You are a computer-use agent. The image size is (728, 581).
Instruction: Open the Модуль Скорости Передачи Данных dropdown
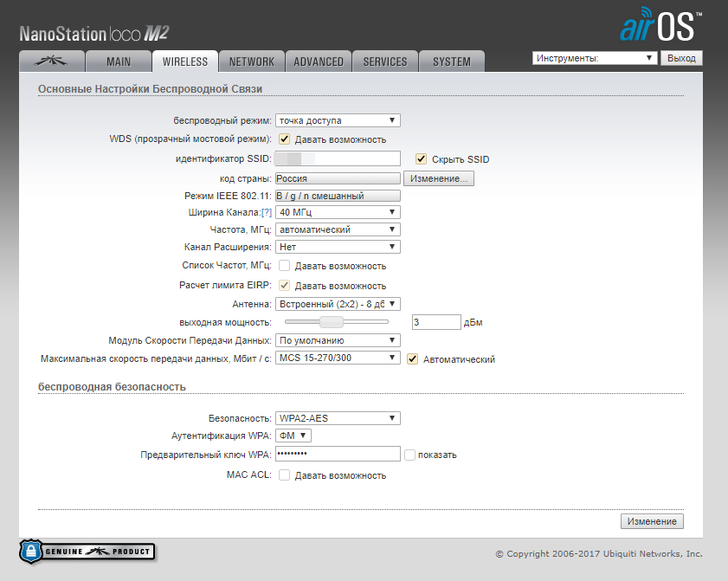(x=338, y=340)
